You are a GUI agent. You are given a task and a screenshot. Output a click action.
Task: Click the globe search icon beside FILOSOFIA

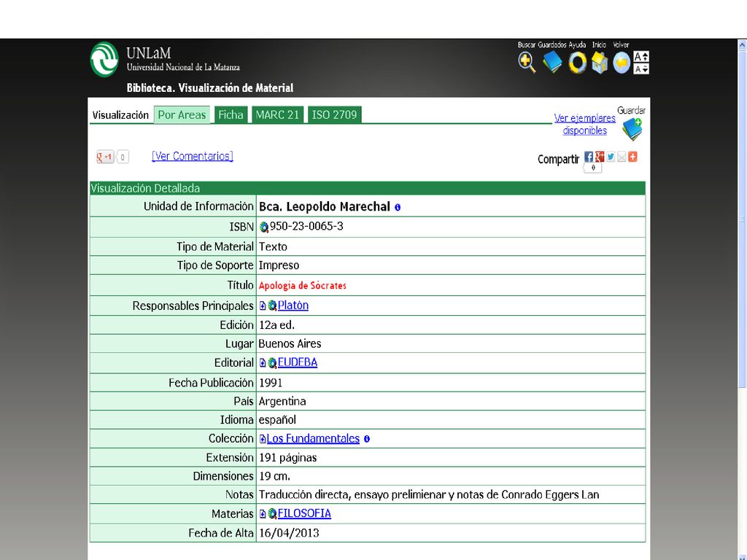[x=272, y=514]
